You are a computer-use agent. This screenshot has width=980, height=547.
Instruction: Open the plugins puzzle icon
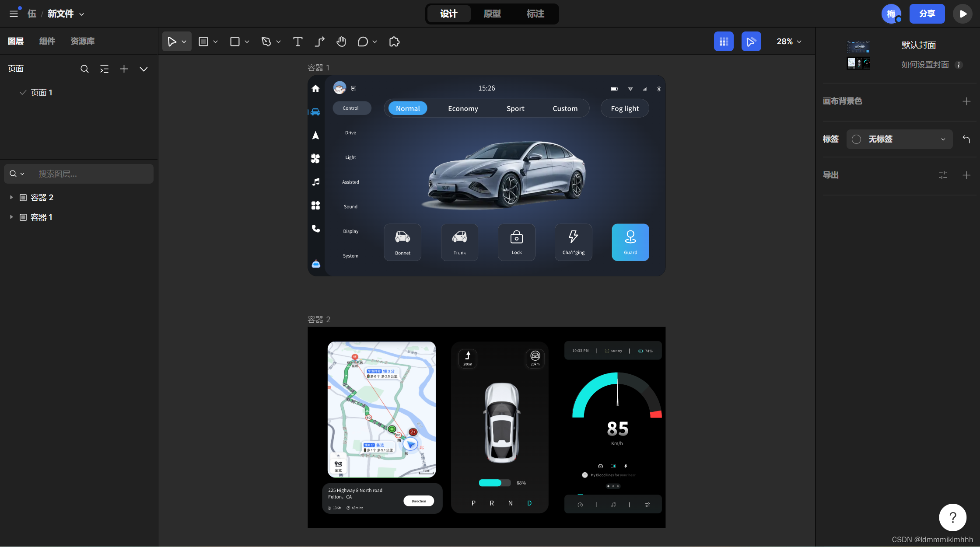394,42
